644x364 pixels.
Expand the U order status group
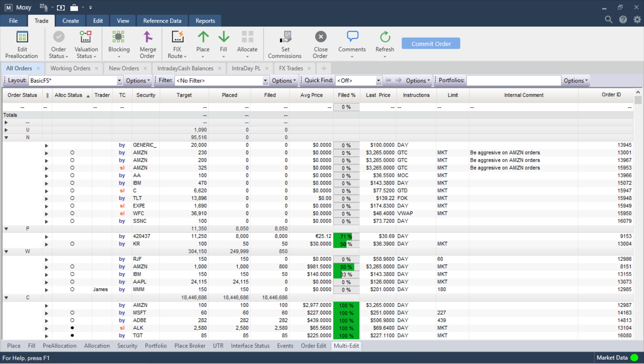(x=6, y=130)
